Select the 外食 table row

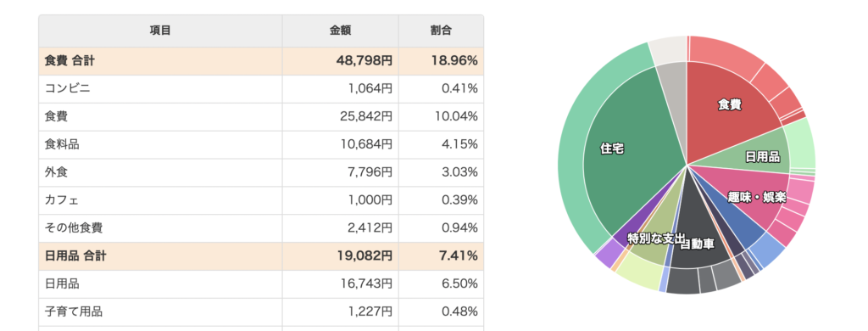pos(261,172)
